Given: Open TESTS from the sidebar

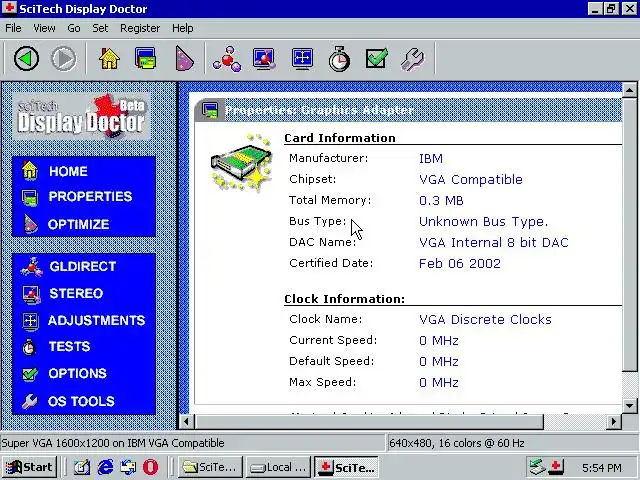Looking at the screenshot, I should (69, 347).
